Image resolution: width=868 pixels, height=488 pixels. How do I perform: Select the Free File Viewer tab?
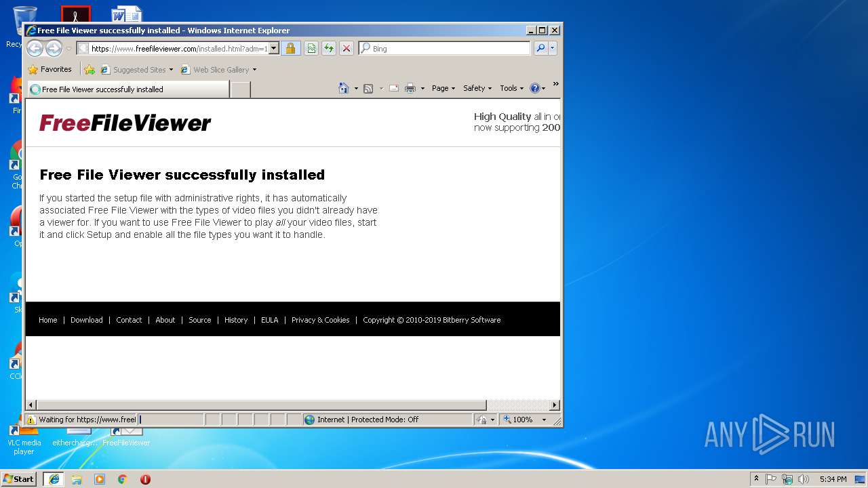pos(128,89)
